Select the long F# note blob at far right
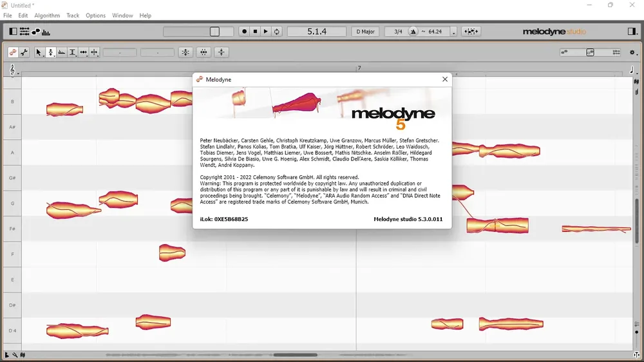Image resolution: width=644 pixels, height=362 pixels. tap(596, 229)
